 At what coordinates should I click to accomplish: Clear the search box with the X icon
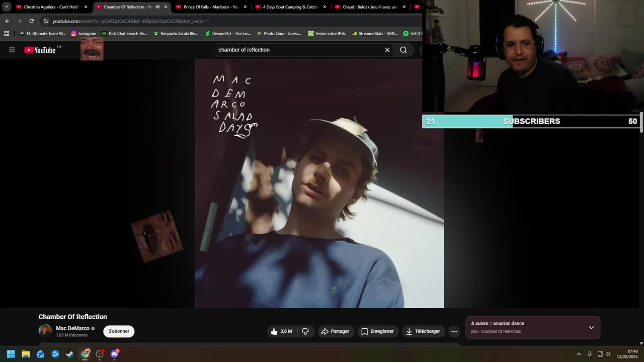(387, 50)
